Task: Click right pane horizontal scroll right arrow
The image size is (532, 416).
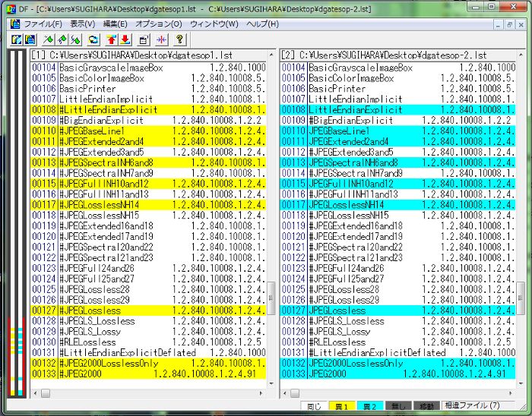Action: (x=511, y=393)
